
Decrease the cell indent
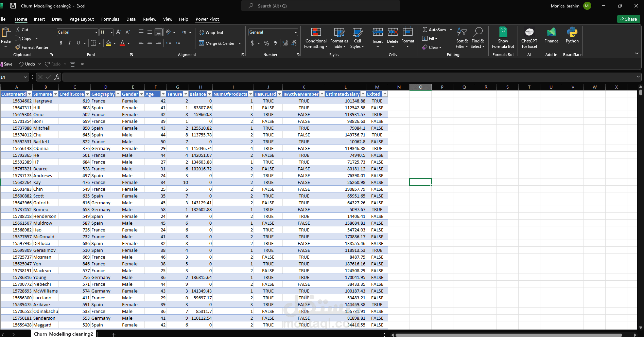pyautogui.click(x=169, y=43)
